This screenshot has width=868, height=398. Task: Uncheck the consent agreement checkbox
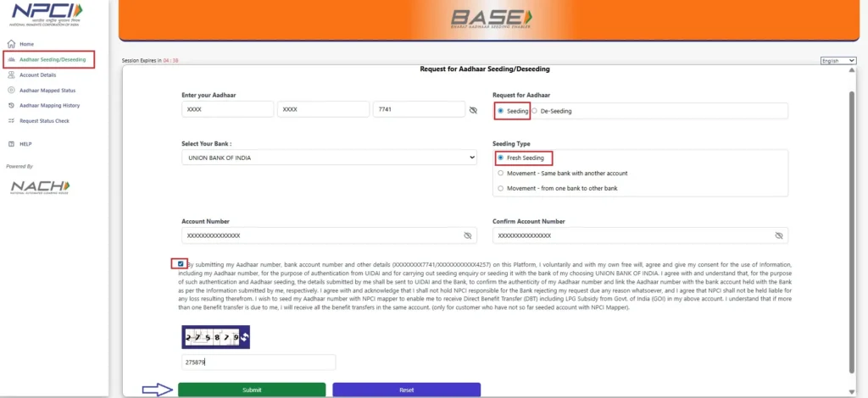(x=181, y=263)
